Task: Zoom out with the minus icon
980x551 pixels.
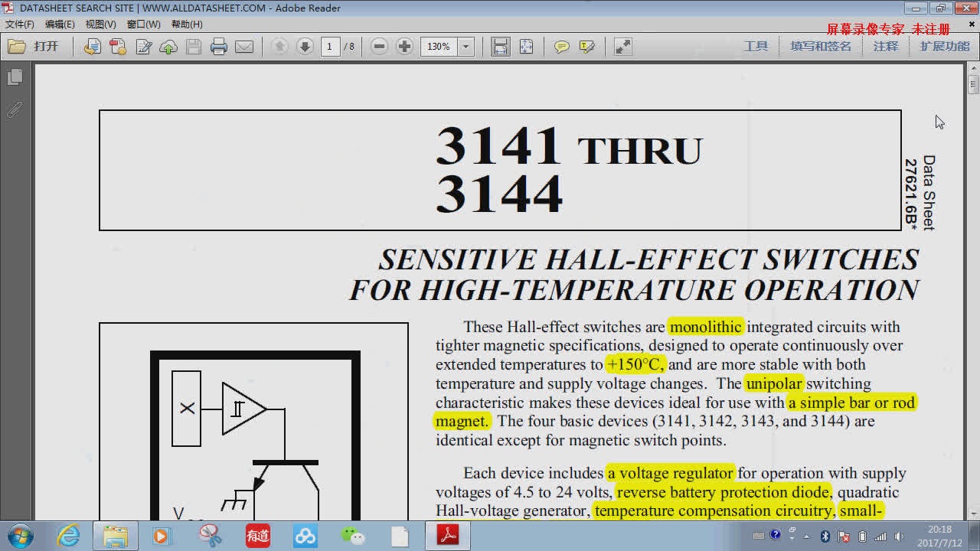Action: 379,47
